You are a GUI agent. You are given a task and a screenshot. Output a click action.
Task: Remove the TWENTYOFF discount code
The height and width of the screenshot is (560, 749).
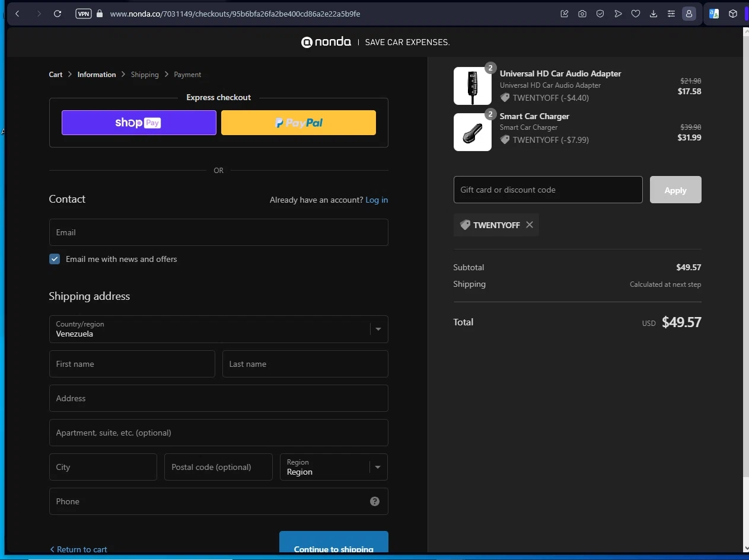coord(530,225)
